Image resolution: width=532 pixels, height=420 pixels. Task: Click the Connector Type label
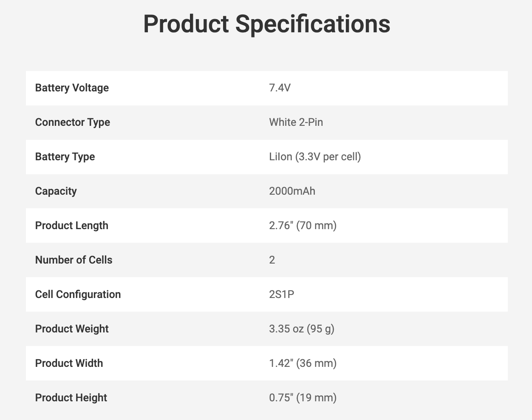pos(72,122)
